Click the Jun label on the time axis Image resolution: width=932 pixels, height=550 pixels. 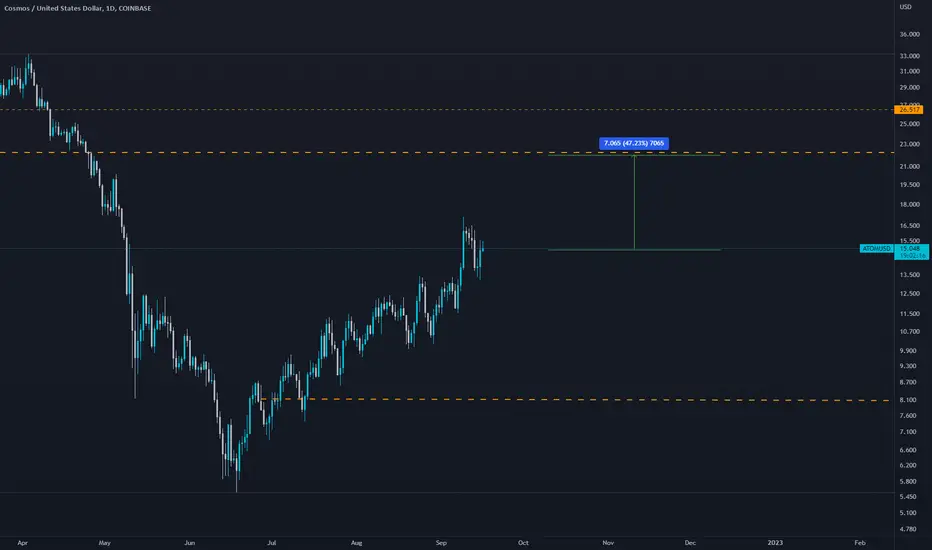coord(190,543)
